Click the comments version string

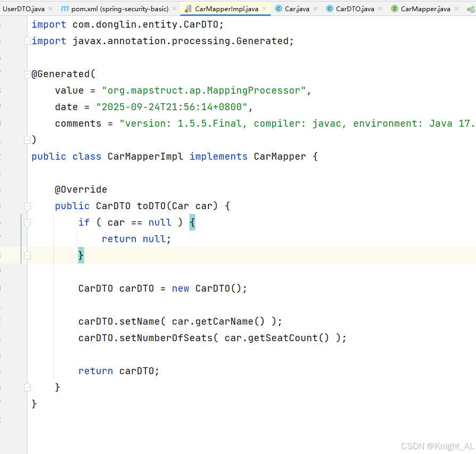pyautogui.click(x=297, y=123)
